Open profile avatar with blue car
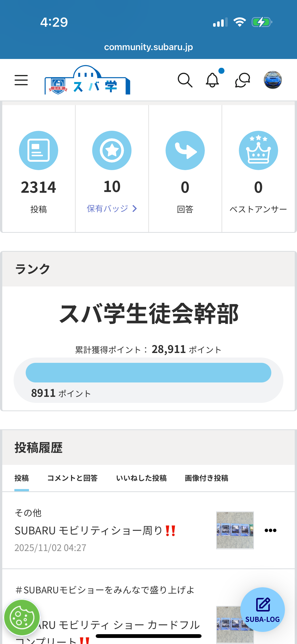 (273, 80)
